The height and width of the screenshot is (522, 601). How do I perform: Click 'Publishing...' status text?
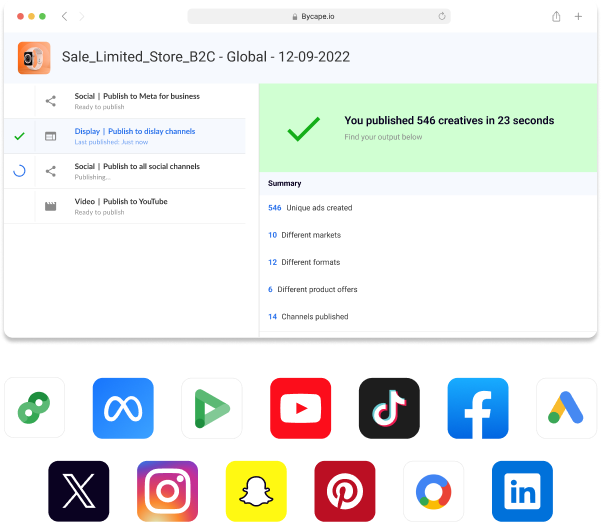[93, 177]
